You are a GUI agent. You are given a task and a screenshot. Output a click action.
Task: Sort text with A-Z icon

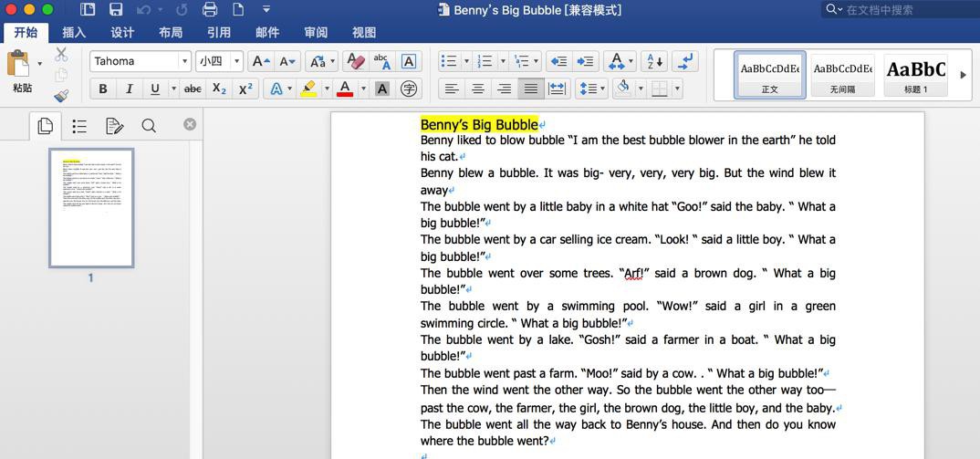coord(655,61)
